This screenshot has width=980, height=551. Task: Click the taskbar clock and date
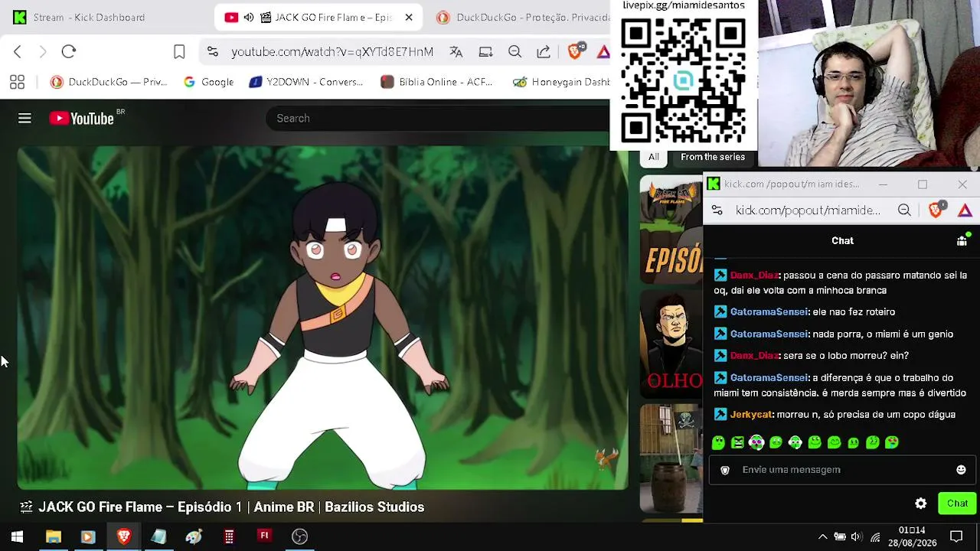(912, 536)
